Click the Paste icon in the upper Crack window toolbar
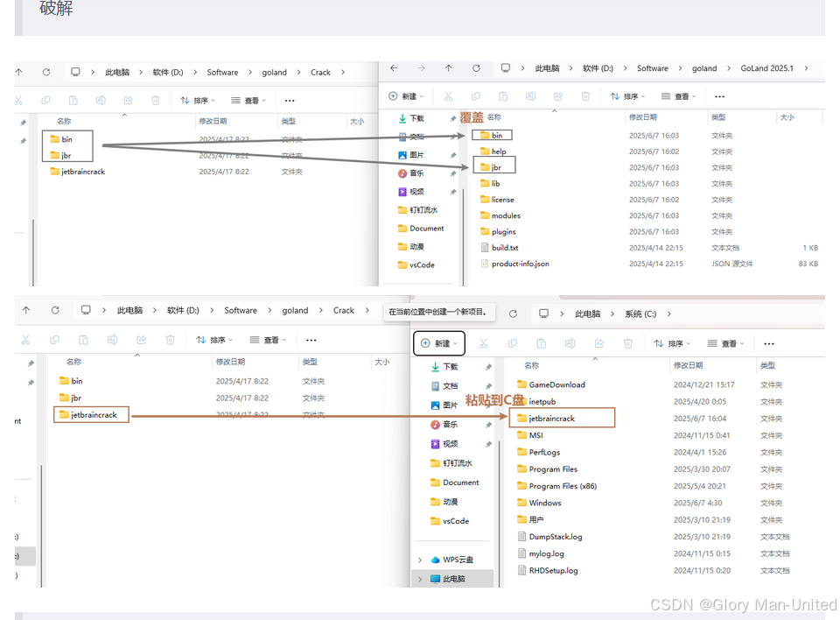The width and height of the screenshot is (840, 620). 73,101
